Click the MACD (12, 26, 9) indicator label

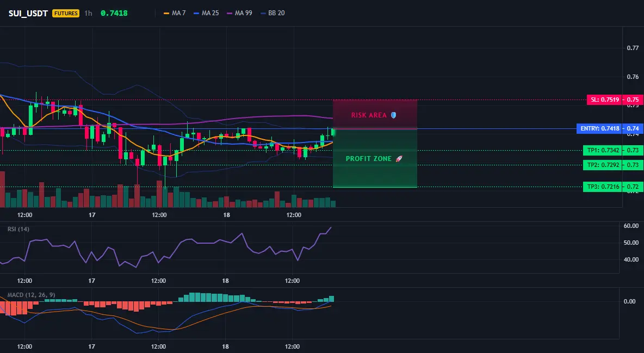31,295
